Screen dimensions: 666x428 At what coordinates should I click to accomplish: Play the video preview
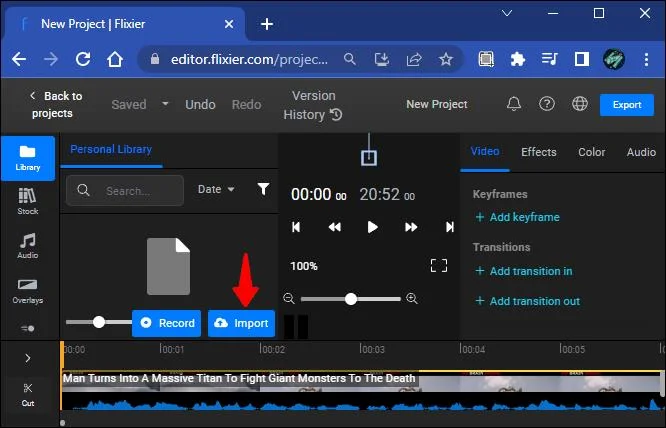373,227
